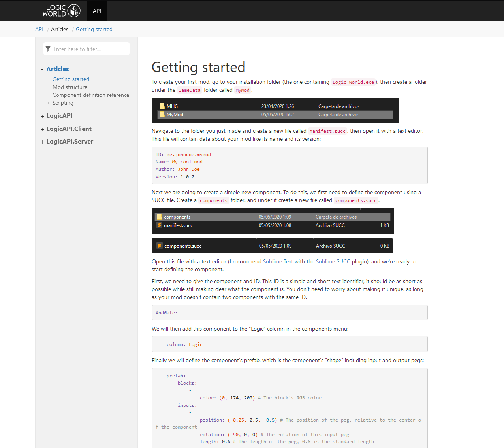Viewport: 504px width, 448px height.
Task: Click the components folder icon
Action: pyautogui.click(x=159, y=217)
